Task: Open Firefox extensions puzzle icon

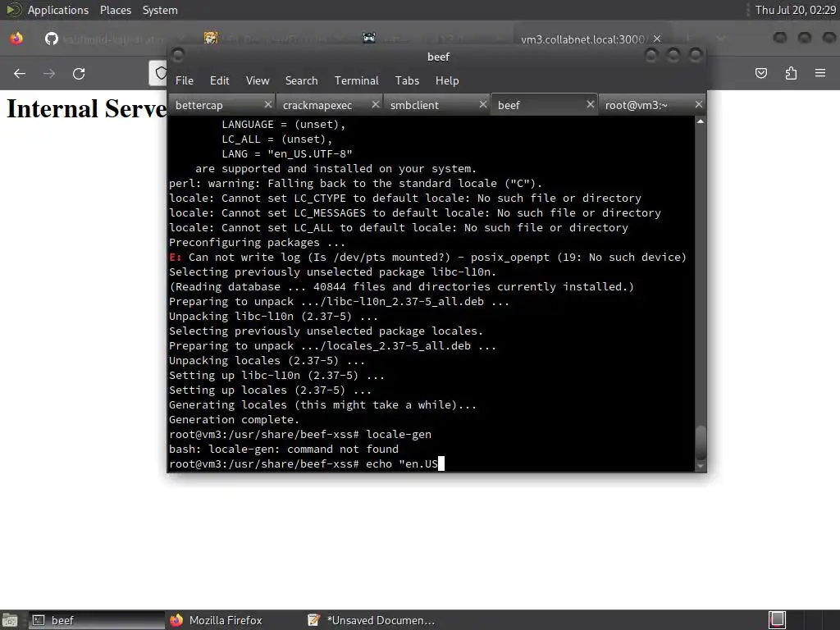Action: pyautogui.click(x=791, y=73)
